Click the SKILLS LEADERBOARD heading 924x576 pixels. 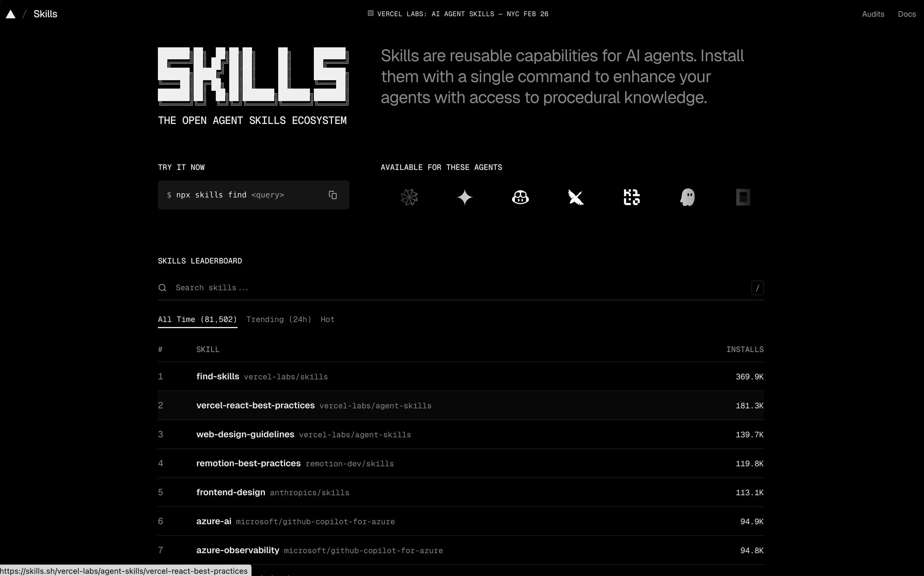[x=200, y=261]
